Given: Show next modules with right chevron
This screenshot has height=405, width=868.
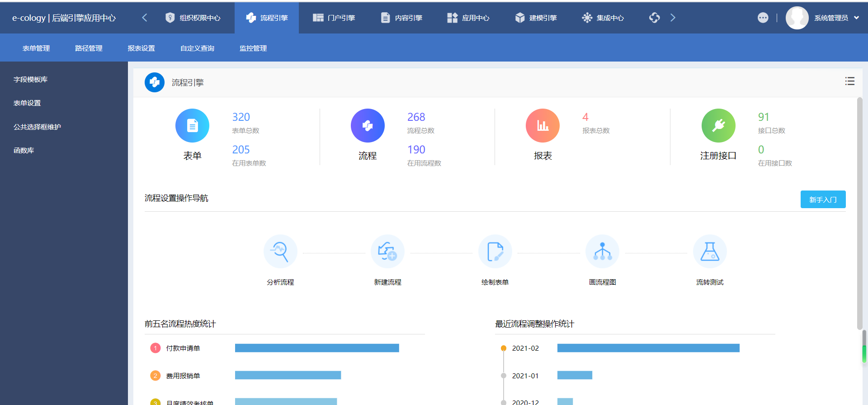Looking at the screenshot, I should click(673, 18).
